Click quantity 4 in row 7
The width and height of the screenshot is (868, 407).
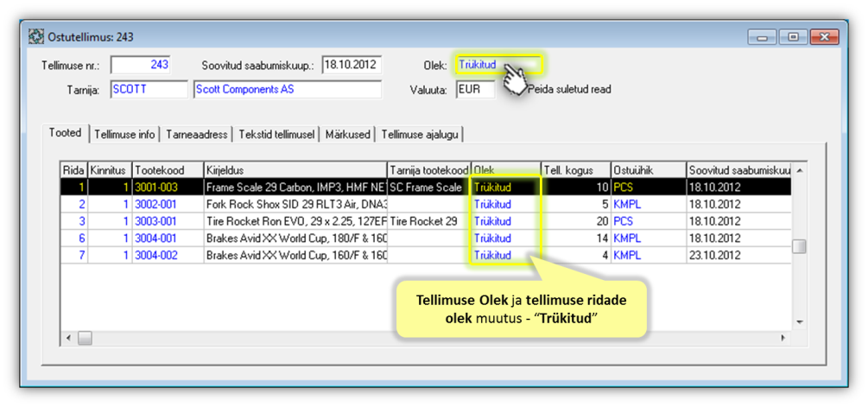click(576, 256)
